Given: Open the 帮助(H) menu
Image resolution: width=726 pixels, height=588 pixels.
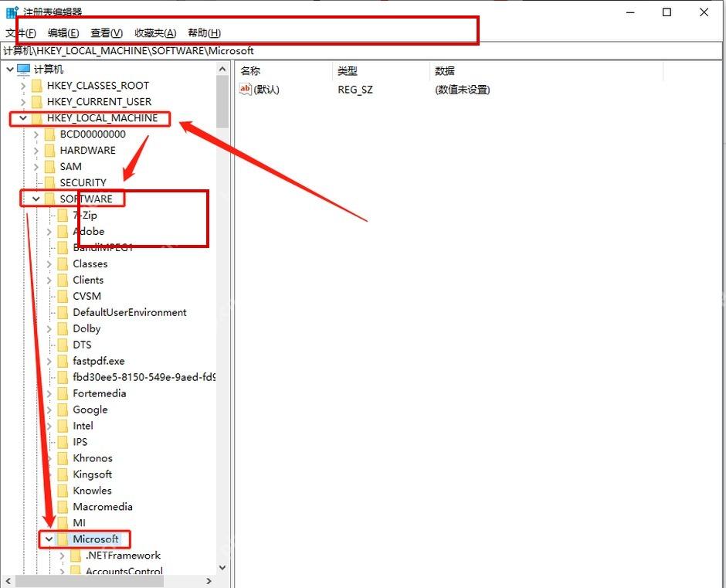Looking at the screenshot, I should pos(204,33).
